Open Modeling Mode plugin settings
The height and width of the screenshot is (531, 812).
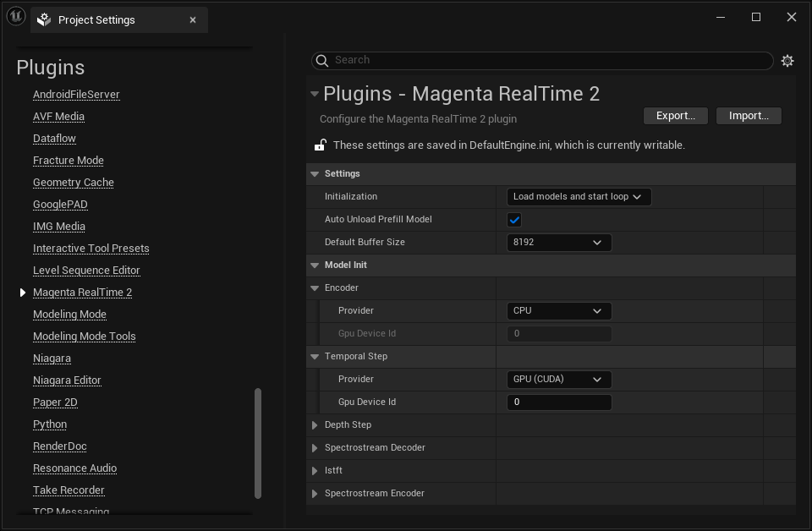(69, 315)
